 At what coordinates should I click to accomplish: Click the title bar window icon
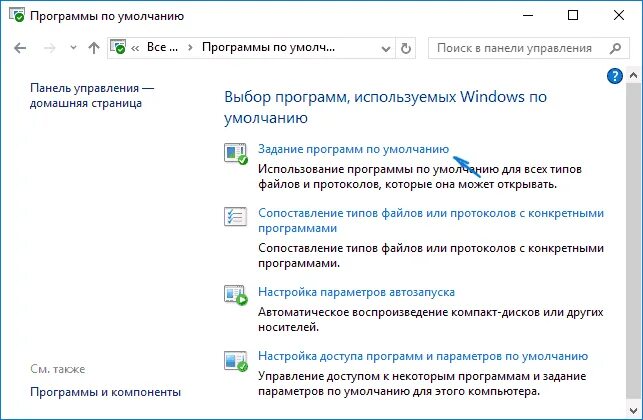[x=17, y=15]
